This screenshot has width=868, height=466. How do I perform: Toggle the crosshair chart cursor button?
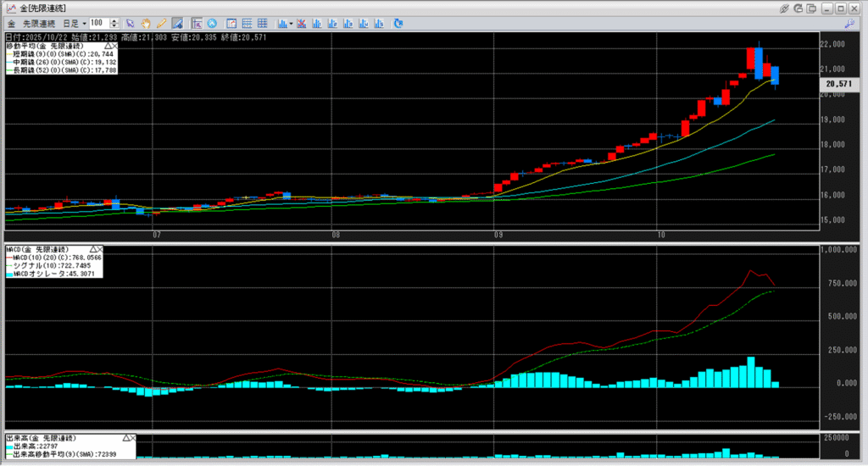click(196, 23)
